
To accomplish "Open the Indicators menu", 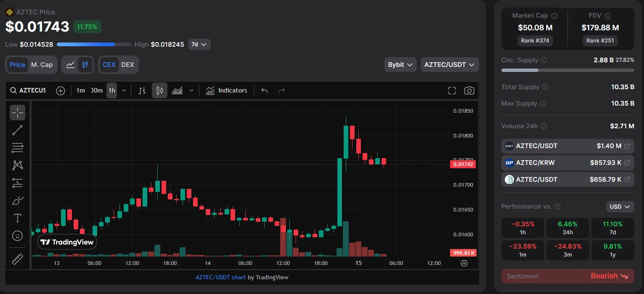I will point(226,90).
